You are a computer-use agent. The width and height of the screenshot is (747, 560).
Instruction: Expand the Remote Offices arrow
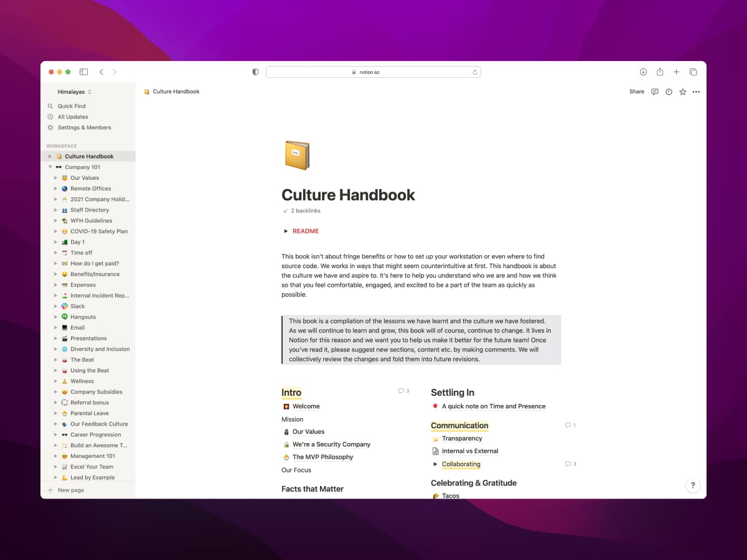pos(55,189)
